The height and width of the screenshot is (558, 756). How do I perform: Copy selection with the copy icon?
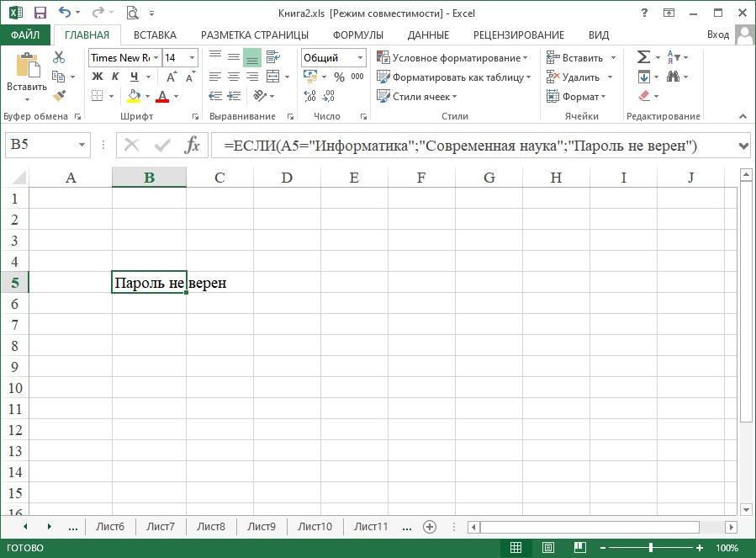pyautogui.click(x=58, y=77)
